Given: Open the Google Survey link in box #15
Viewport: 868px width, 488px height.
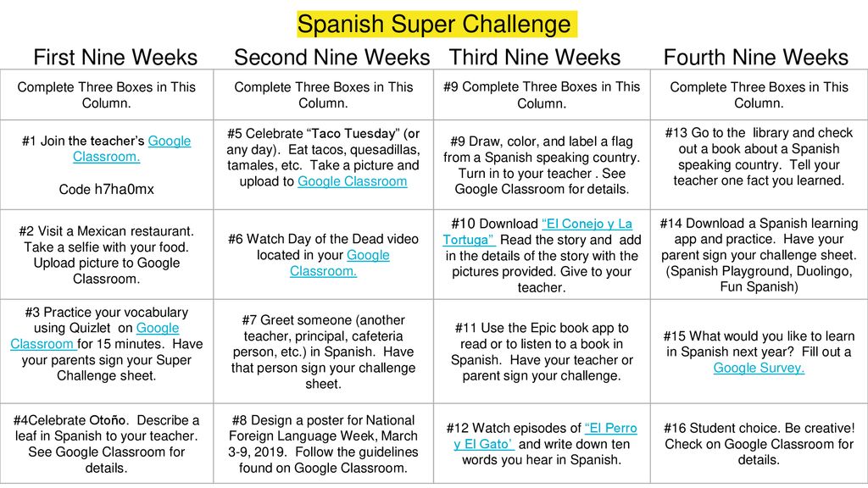Looking at the screenshot, I should click(759, 368).
